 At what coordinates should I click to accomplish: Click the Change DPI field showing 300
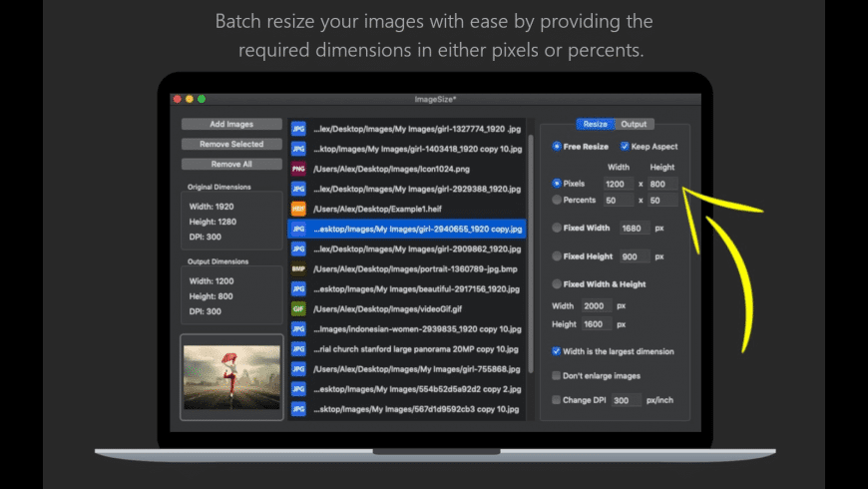click(627, 400)
